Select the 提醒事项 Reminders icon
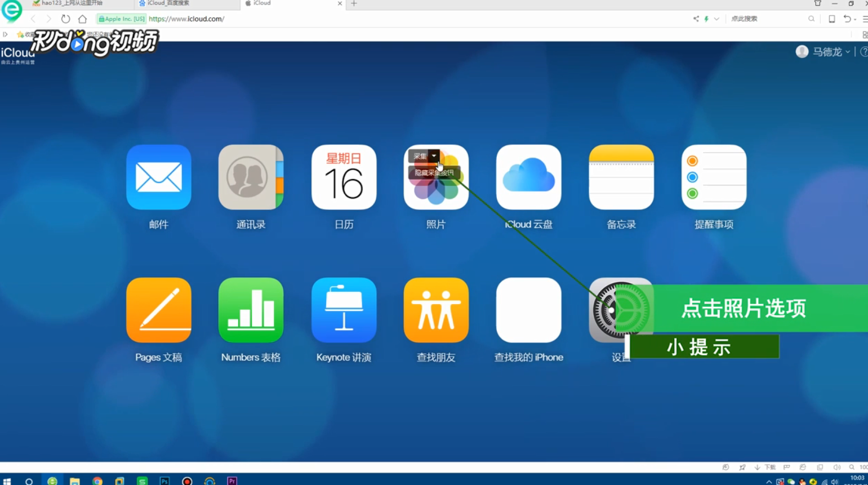The height and width of the screenshot is (485, 868). point(714,176)
